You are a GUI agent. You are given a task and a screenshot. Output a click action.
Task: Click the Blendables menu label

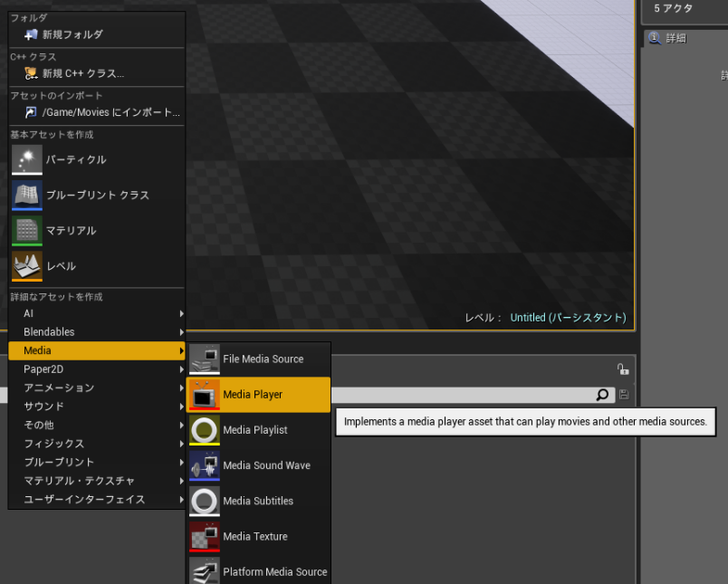click(x=49, y=332)
